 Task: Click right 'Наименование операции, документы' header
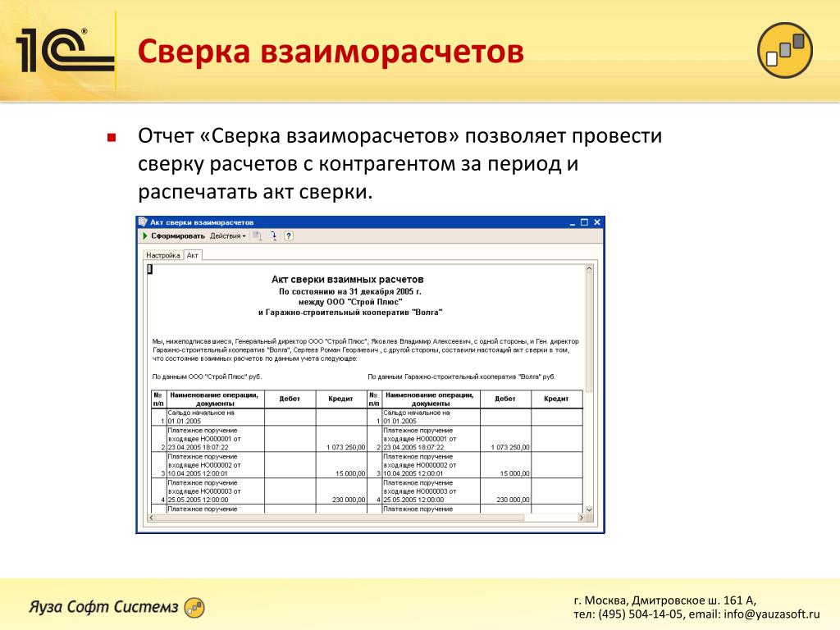430,399
